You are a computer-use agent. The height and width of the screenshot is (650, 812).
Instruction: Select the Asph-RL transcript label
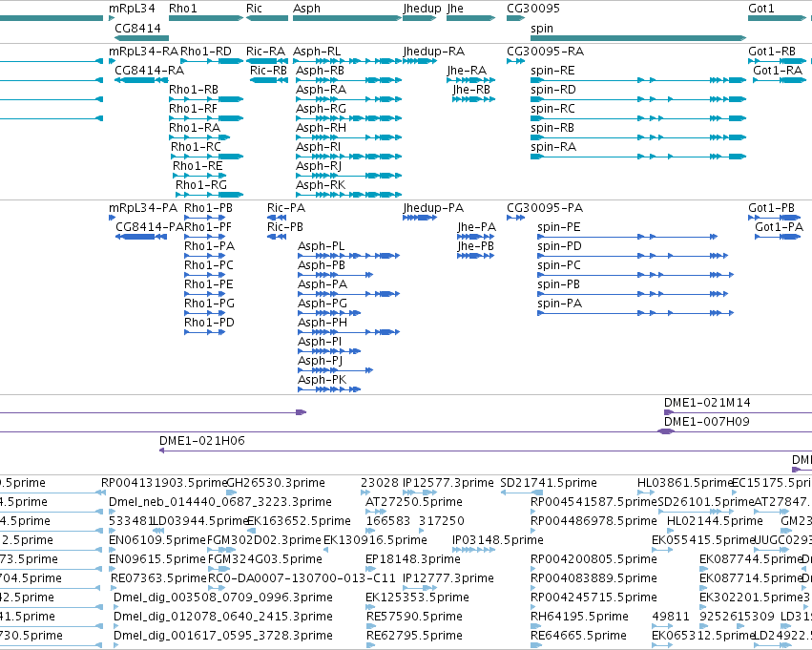(317, 52)
